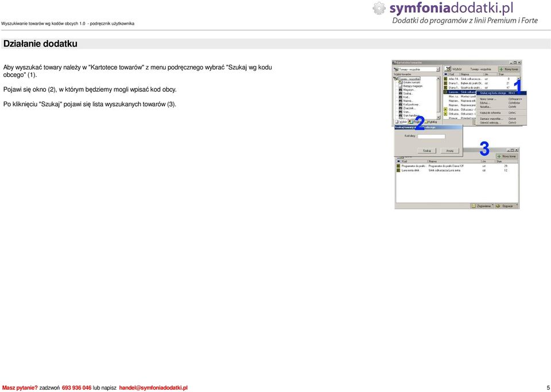Switch to the Katalog tab
The height and width of the screenshot is (392, 551).
[431, 122]
